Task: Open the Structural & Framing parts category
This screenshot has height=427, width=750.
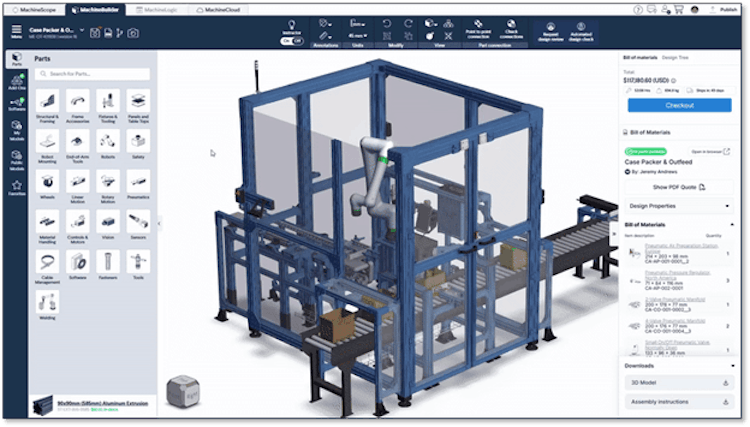Action: pyautogui.click(x=47, y=102)
